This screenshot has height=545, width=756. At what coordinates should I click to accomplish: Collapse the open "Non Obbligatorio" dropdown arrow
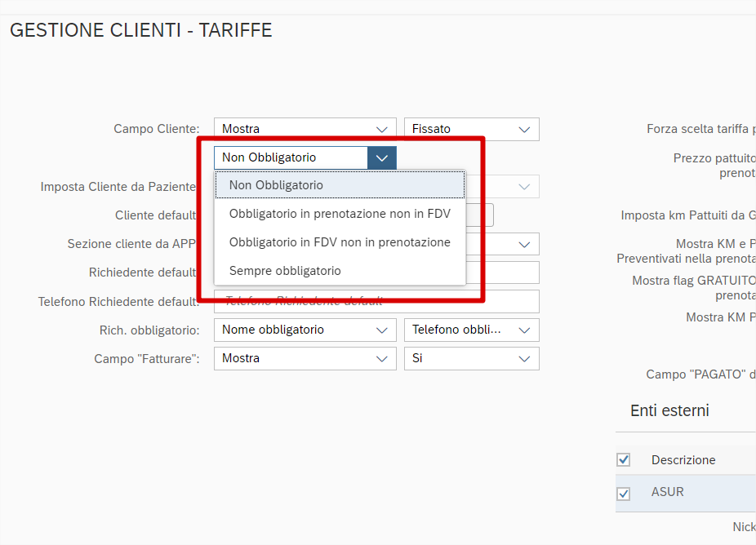click(381, 158)
